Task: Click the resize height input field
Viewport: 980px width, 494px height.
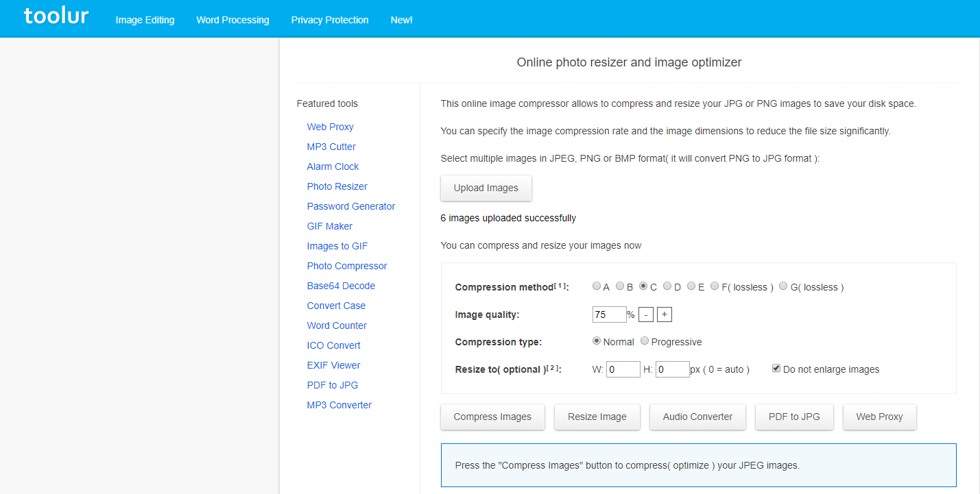Action: pos(672,369)
